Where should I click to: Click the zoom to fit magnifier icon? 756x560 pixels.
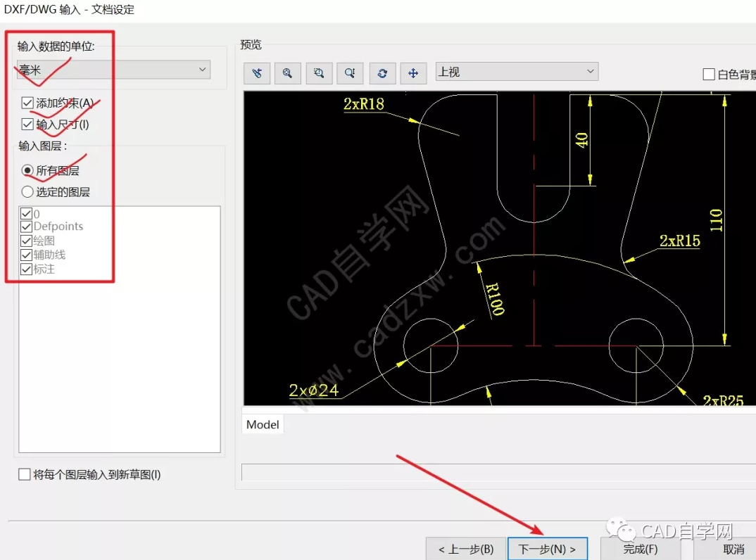pyautogui.click(x=288, y=73)
